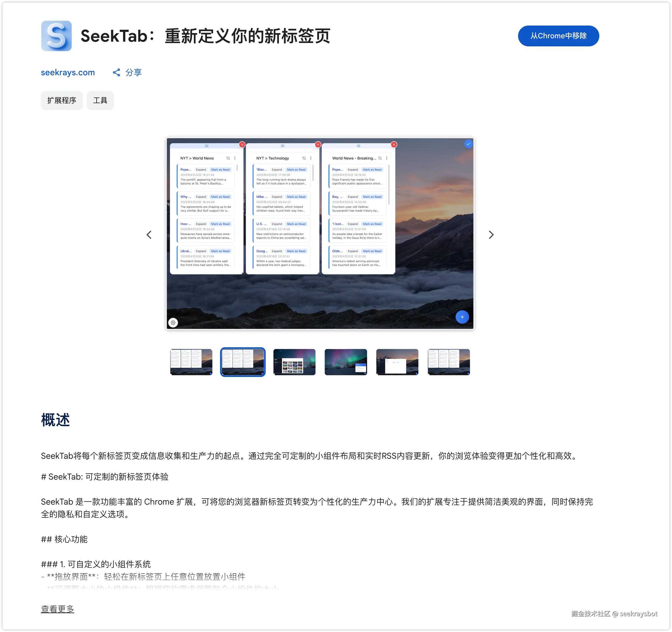Click the blue plus add-widget button
Viewport: 672px width, 632px height.
[462, 317]
